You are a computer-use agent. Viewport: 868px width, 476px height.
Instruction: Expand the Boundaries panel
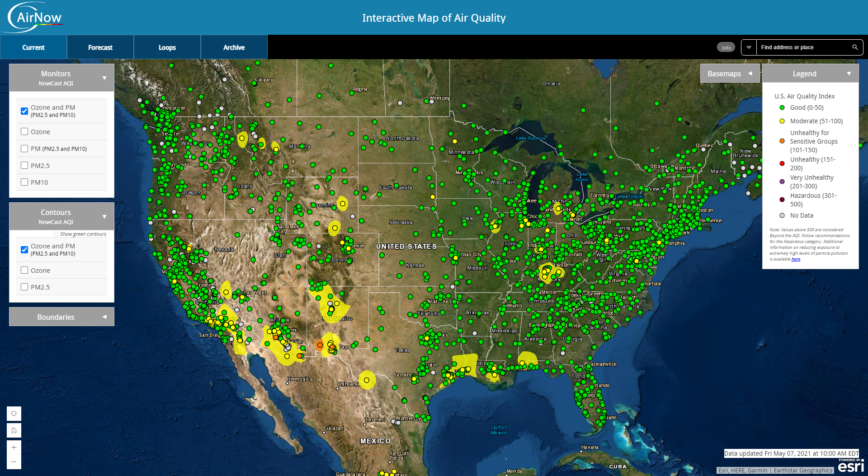[x=61, y=317]
